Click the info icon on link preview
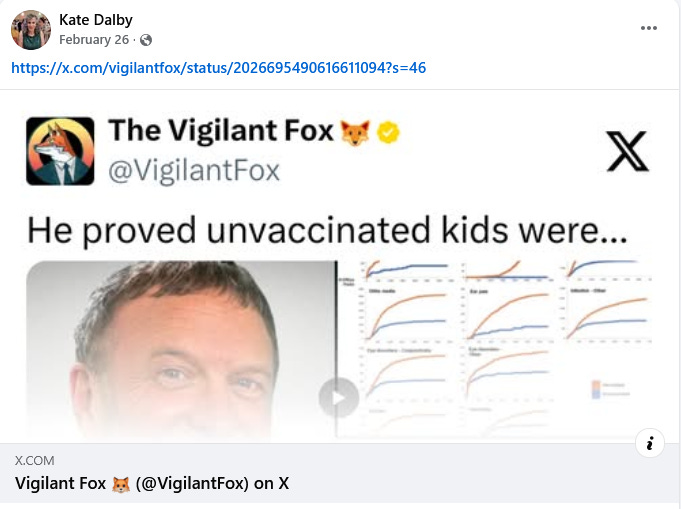The image size is (681, 509). pos(650,443)
